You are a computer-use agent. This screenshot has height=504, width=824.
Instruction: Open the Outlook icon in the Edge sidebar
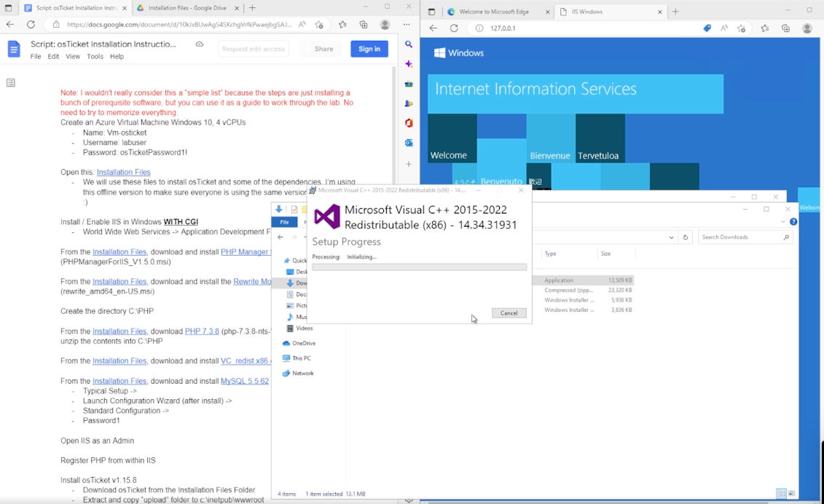click(x=409, y=143)
